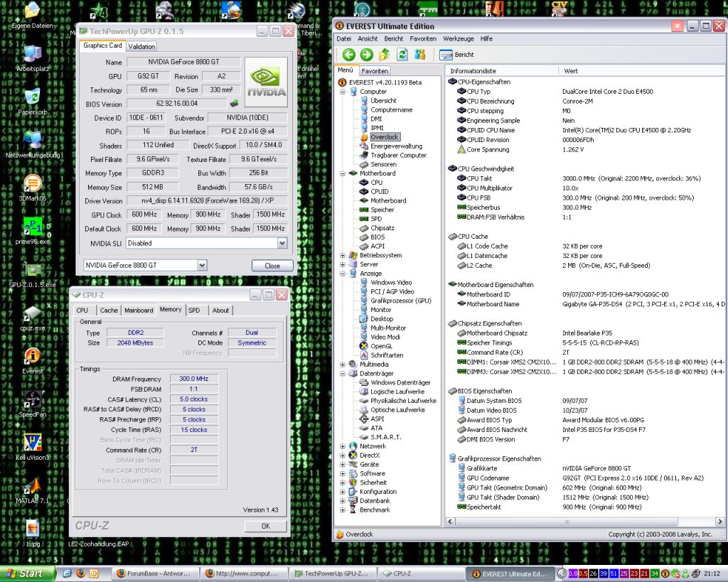Open Datei menu in EVEREST
This screenshot has width=728, height=582.
click(x=344, y=39)
